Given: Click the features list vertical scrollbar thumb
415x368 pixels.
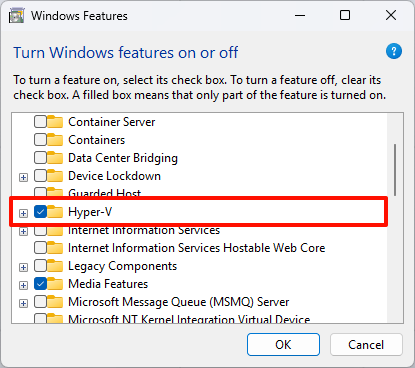Looking at the screenshot, I should point(395,170).
